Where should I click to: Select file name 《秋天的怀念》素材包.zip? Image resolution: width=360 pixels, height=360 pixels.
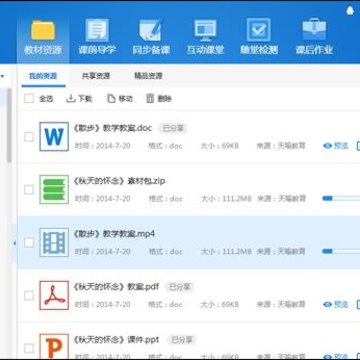[119, 181]
